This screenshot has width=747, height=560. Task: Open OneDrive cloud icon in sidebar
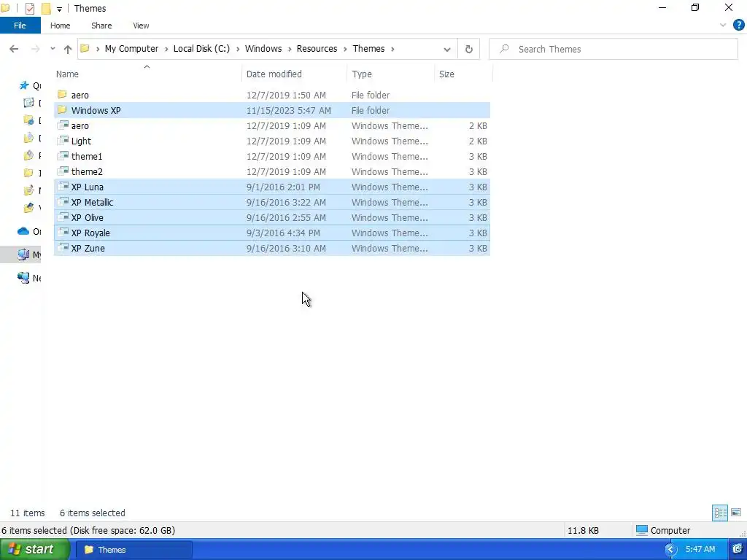(x=23, y=231)
